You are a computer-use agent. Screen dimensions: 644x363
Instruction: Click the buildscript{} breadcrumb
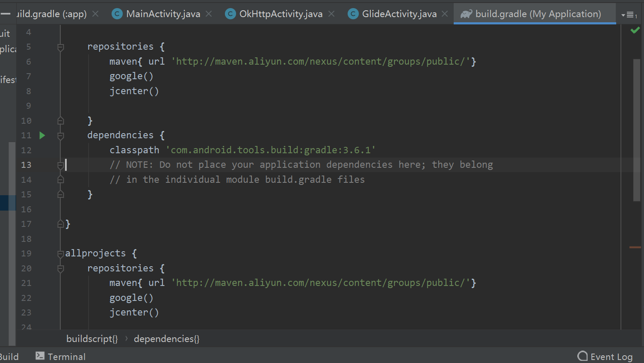click(x=92, y=339)
